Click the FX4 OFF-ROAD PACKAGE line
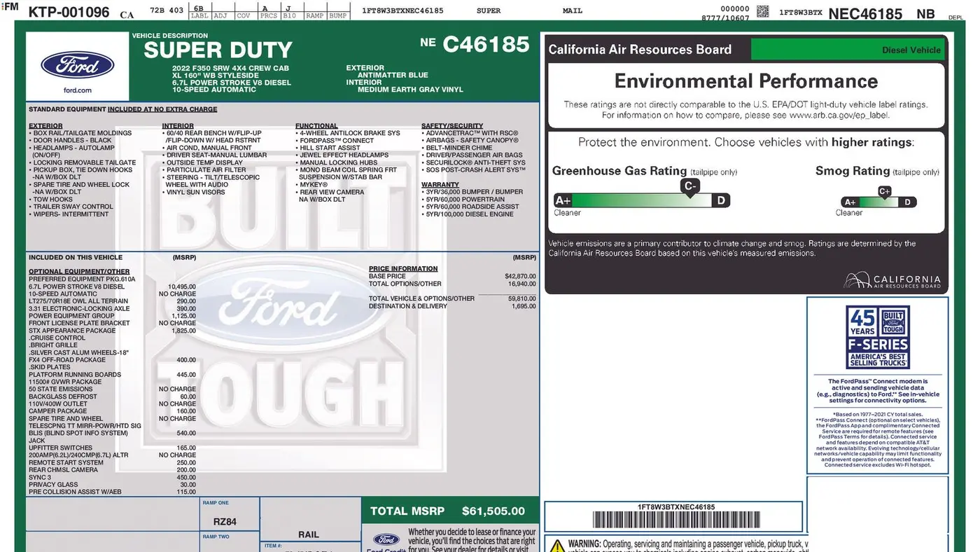 pyautogui.click(x=67, y=360)
